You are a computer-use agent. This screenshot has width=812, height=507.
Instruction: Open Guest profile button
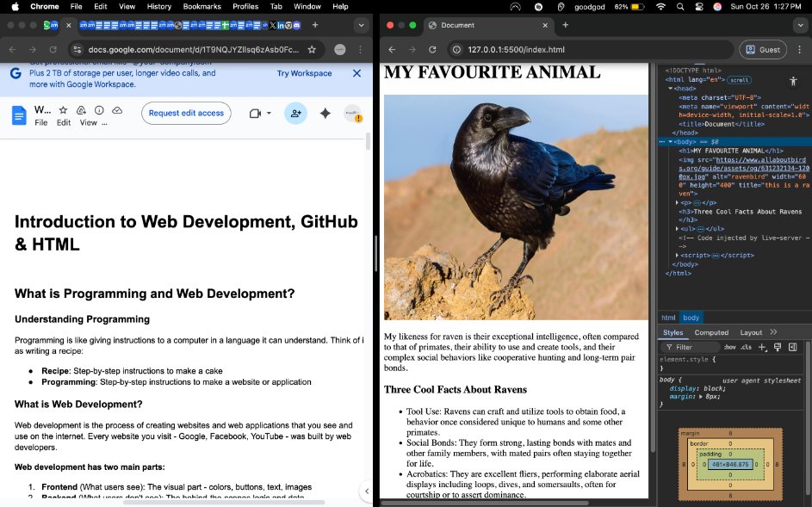763,50
